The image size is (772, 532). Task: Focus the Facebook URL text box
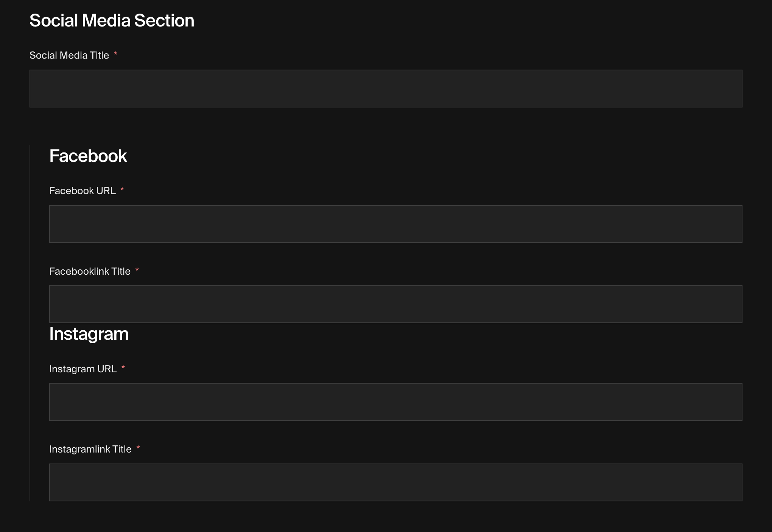(396, 224)
